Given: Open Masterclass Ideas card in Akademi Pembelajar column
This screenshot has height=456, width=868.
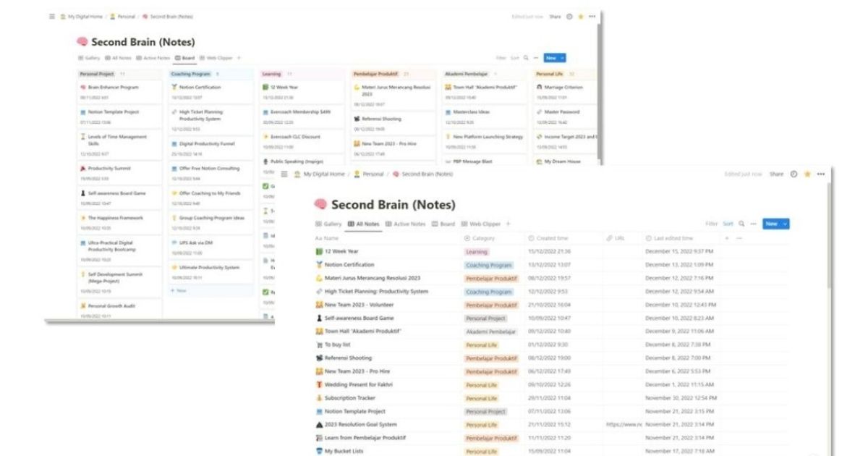Looking at the screenshot, I should click(x=485, y=116).
